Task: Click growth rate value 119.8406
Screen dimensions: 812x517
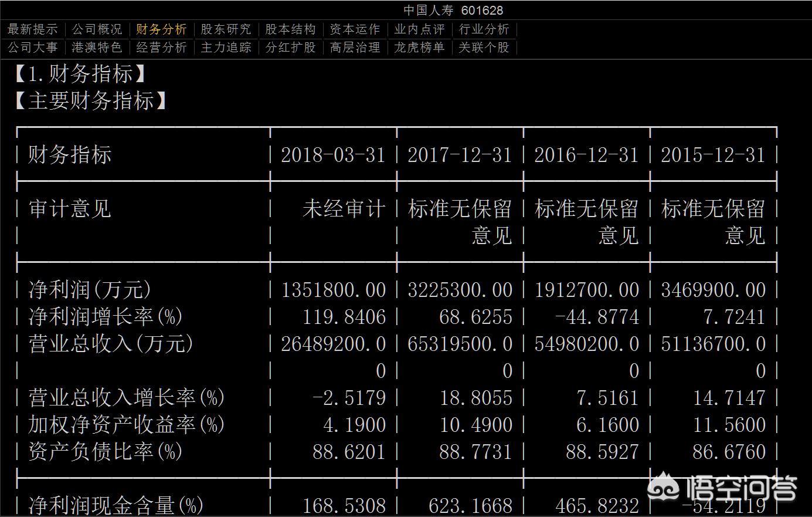Action: point(344,317)
